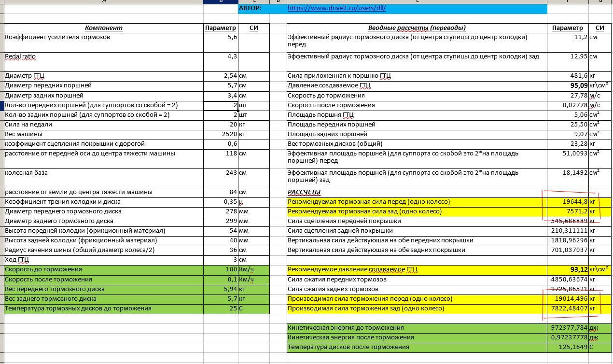Select the "Высота передней колодки" label cell
The width and height of the screenshot is (613, 364).
click(104, 231)
